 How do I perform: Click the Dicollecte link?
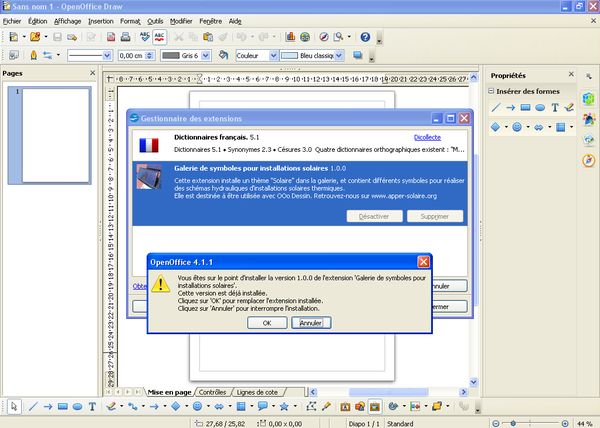point(427,137)
